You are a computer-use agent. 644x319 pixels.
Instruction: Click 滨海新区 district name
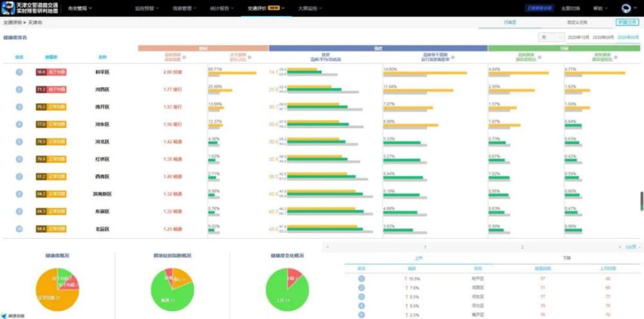[102, 194]
